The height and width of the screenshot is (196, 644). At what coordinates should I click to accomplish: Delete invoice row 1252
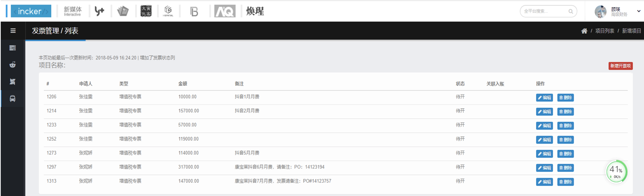[x=565, y=140]
